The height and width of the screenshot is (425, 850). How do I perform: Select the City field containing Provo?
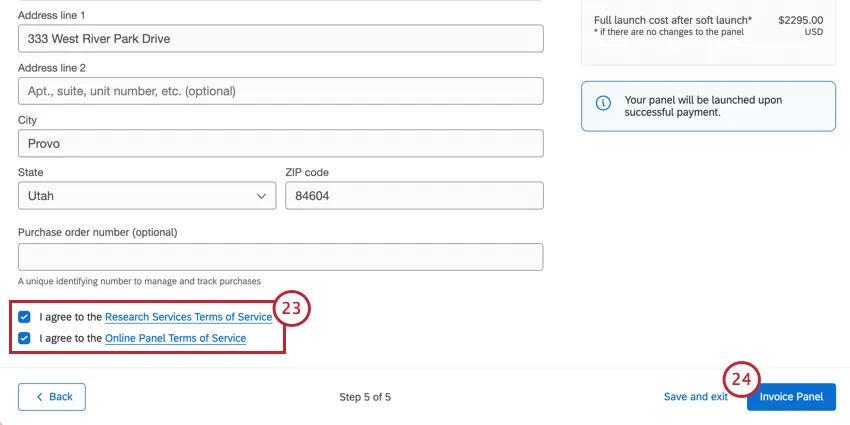[280, 143]
